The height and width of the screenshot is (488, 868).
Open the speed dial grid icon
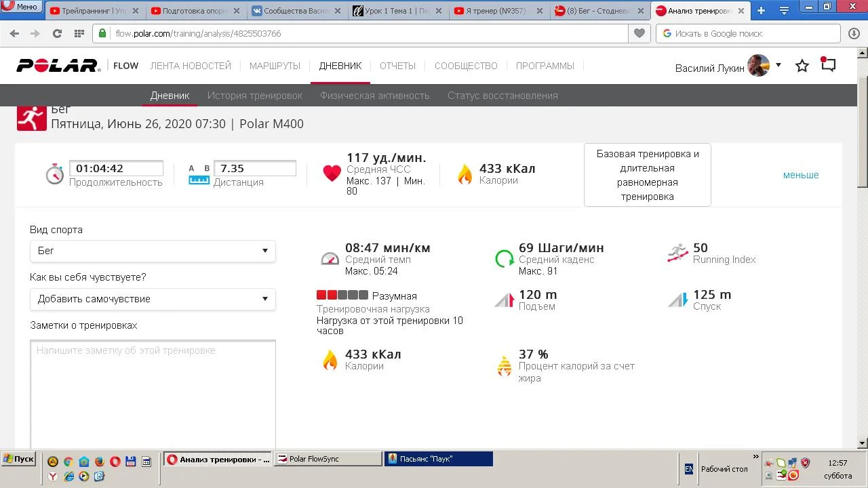[x=79, y=34]
